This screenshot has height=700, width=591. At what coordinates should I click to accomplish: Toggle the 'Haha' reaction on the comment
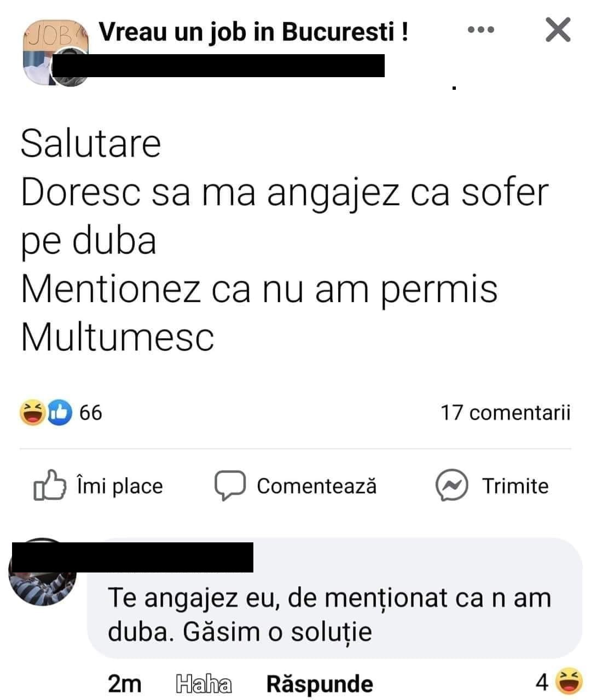coord(204,684)
